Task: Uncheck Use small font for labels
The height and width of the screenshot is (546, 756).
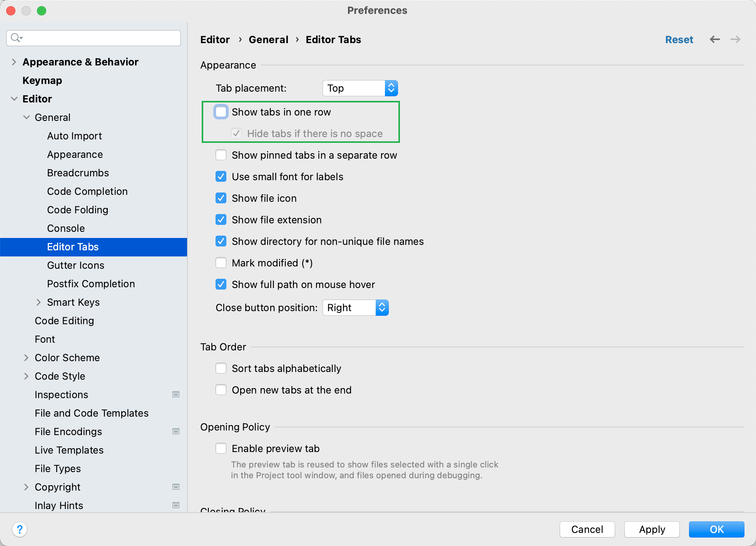Action: click(x=221, y=177)
